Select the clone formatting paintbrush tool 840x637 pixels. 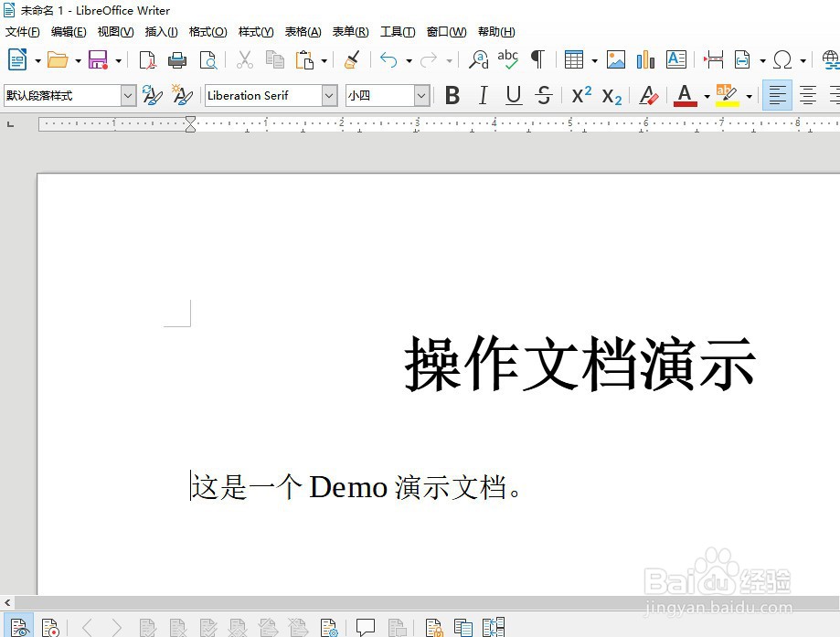(352, 59)
